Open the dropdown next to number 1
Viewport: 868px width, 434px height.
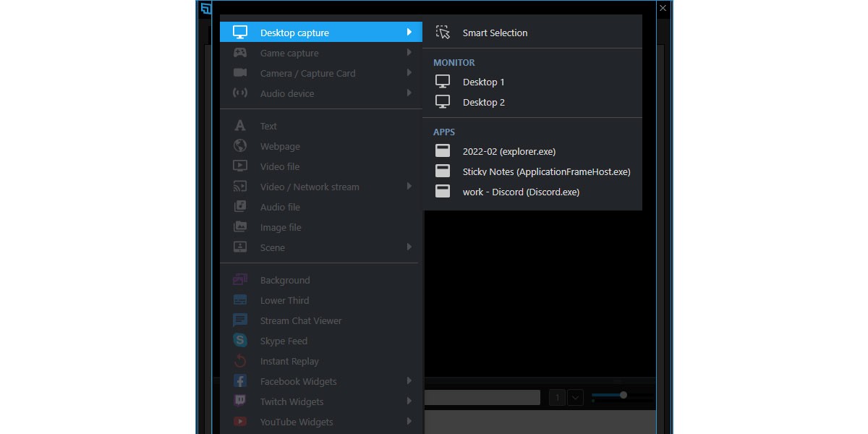(x=575, y=397)
